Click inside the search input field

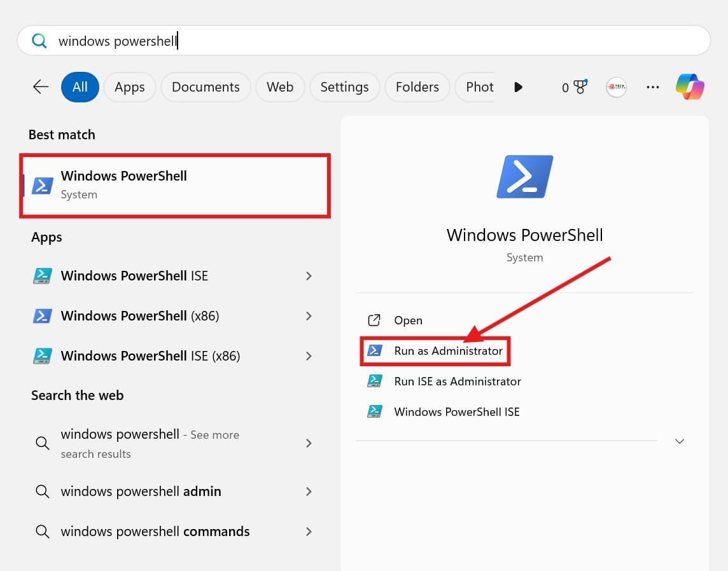[x=255, y=40]
